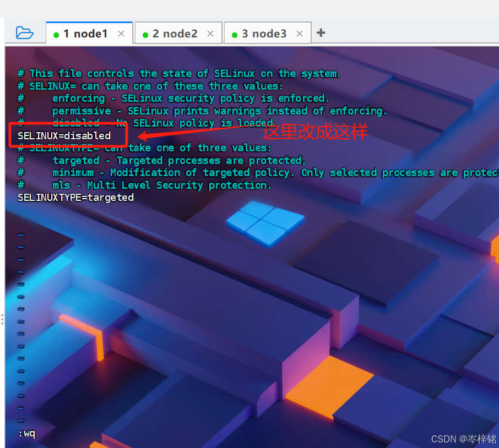Image resolution: width=499 pixels, height=448 pixels.
Task: Click the 'minimum - Modification of targeted policy' line
Action: (258, 173)
